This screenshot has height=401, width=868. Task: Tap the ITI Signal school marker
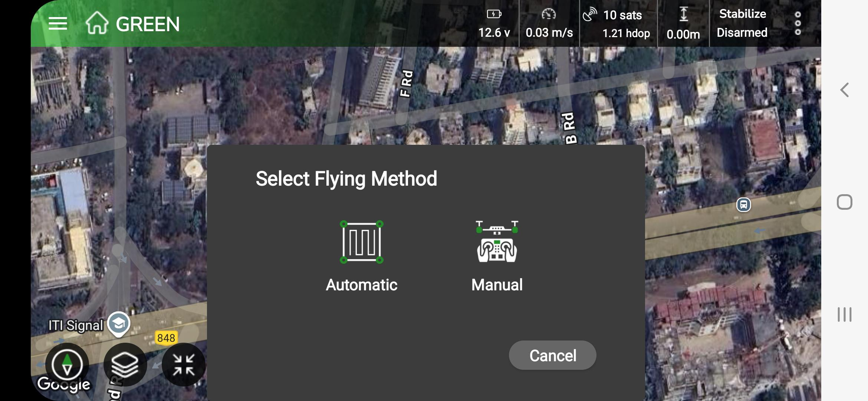click(119, 324)
